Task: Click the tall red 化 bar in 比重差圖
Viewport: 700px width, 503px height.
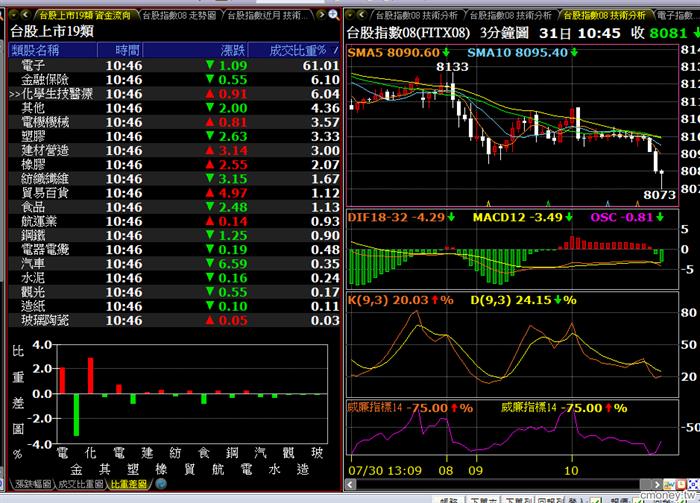Action: click(x=91, y=375)
